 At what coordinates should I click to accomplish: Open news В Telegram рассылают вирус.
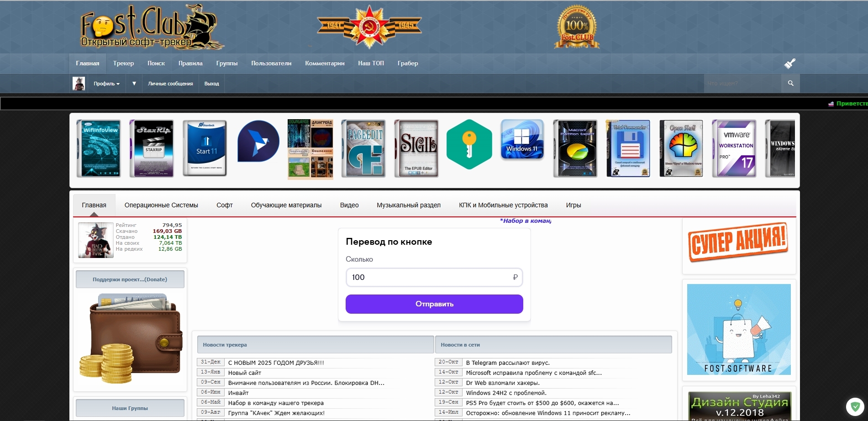click(x=508, y=363)
